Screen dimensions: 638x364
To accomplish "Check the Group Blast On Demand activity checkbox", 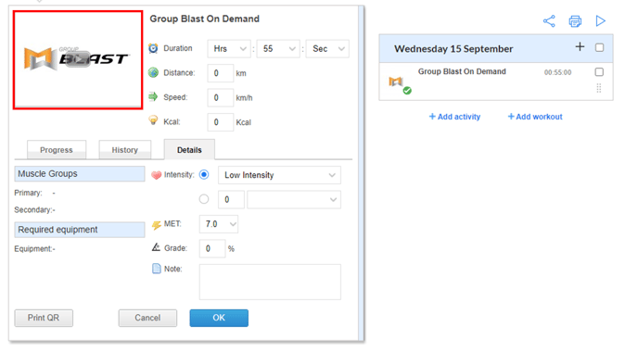I will pos(599,72).
